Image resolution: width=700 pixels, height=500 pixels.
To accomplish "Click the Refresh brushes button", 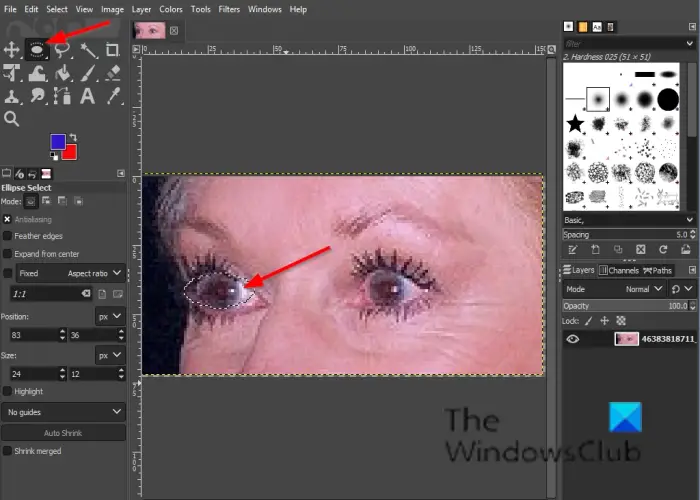I will [x=663, y=250].
